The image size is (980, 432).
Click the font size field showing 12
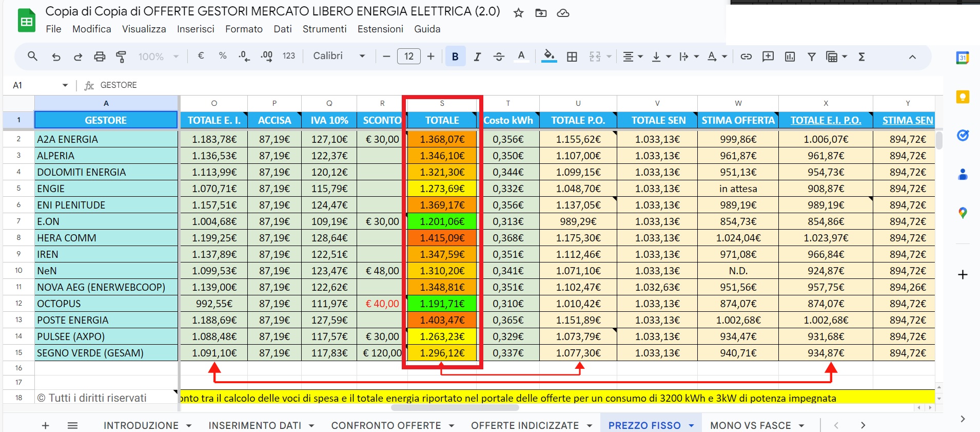click(409, 57)
